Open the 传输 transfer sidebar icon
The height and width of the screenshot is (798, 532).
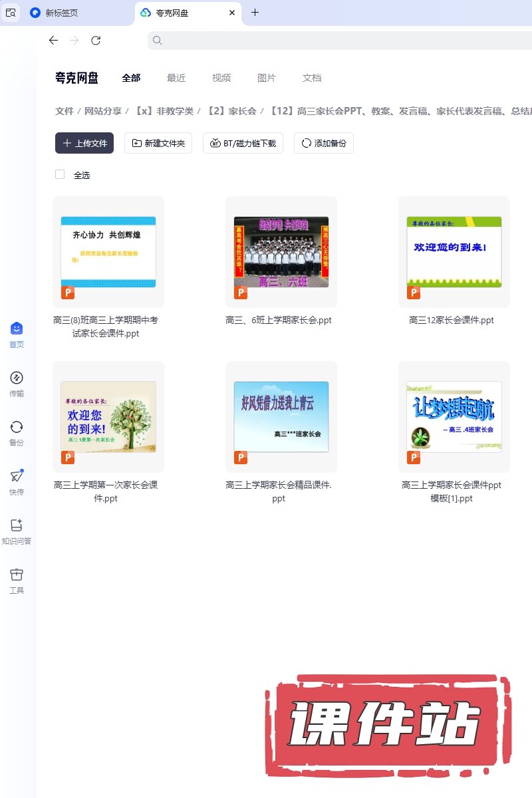click(x=17, y=378)
